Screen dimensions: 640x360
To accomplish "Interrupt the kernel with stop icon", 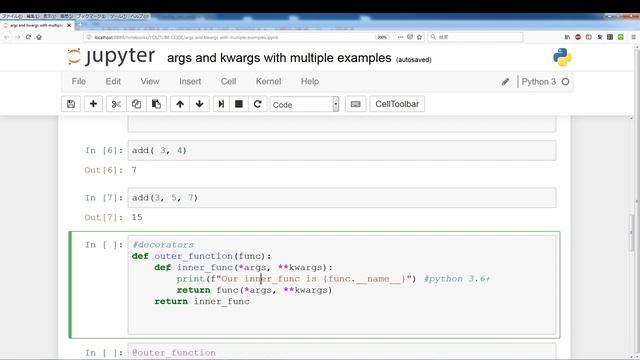I will point(239,104).
